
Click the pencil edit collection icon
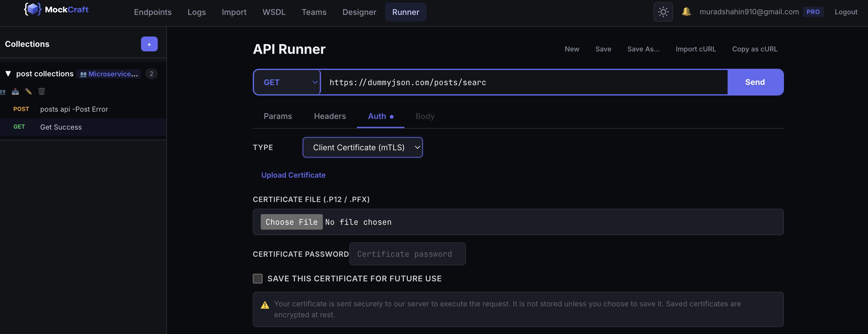(28, 92)
